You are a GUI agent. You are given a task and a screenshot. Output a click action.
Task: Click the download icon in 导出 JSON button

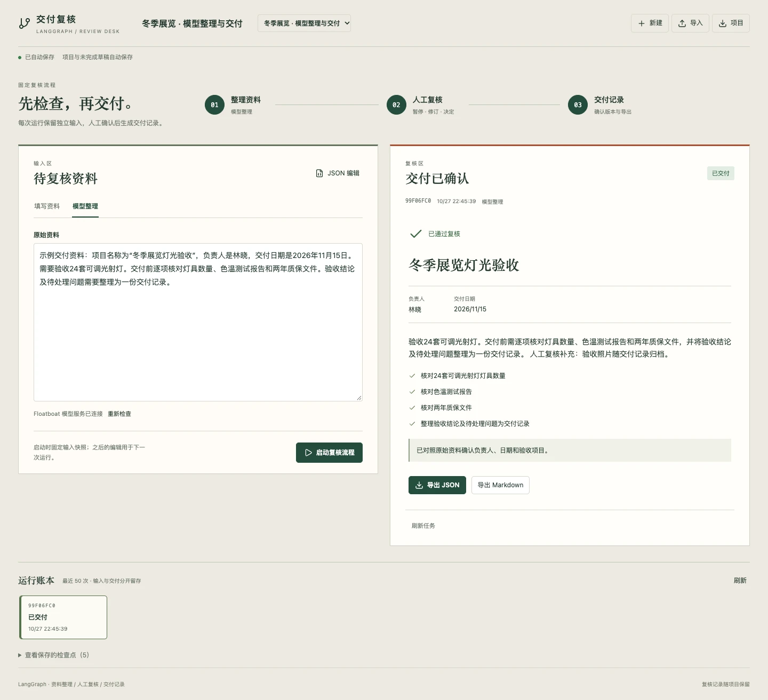[x=419, y=485]
